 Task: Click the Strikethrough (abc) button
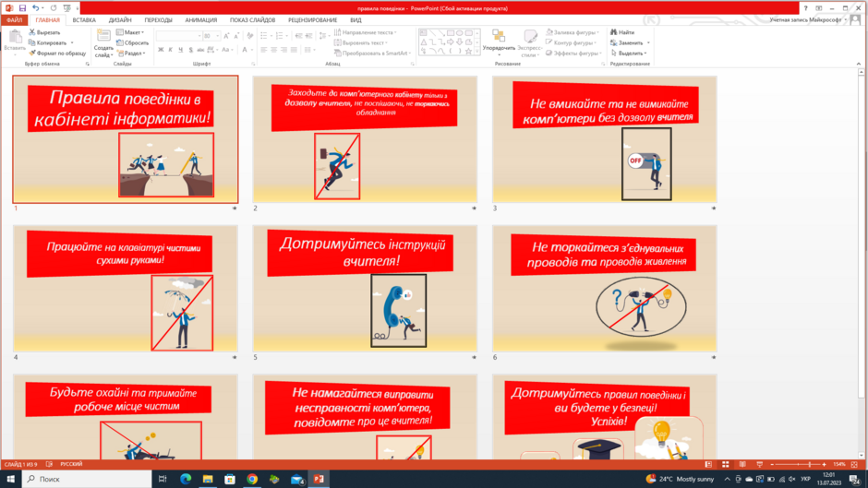point(200,50)
